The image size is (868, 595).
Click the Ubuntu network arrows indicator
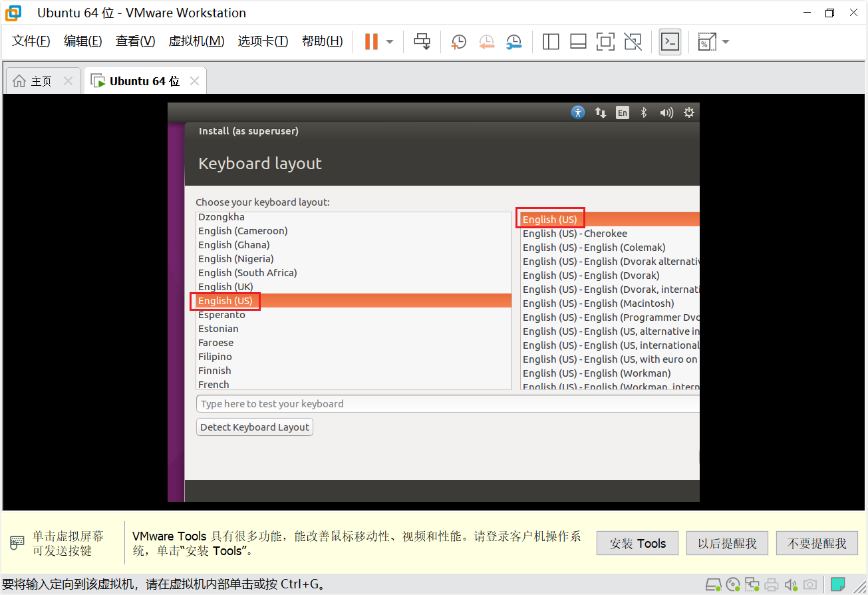(x=601, y=112)
